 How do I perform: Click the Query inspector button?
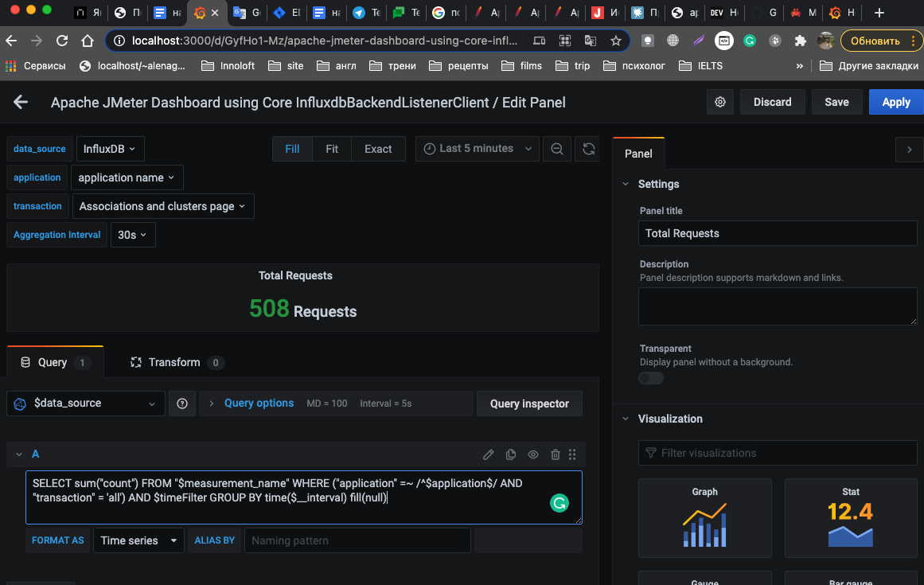[x=529, y=404]
